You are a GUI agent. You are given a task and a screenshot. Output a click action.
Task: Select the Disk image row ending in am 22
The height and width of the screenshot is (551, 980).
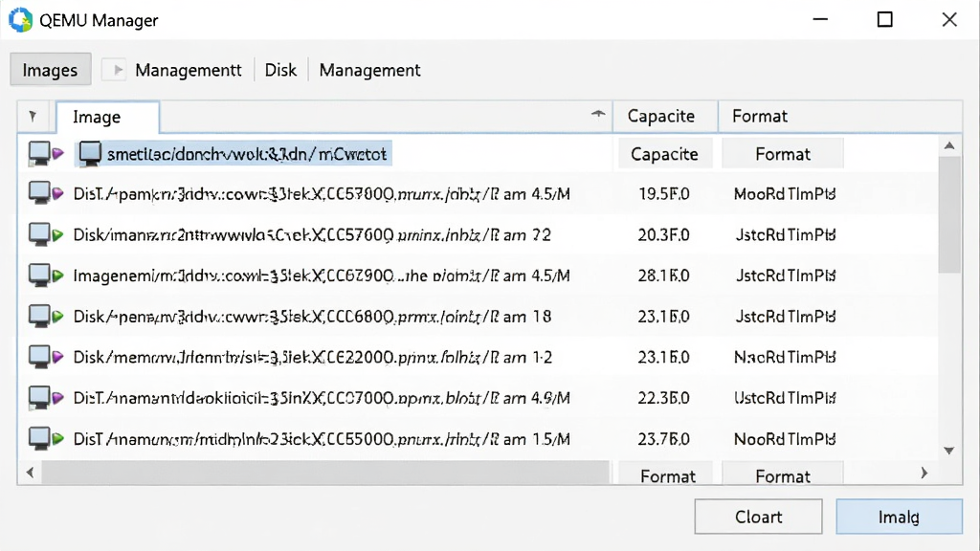point(312,235)
